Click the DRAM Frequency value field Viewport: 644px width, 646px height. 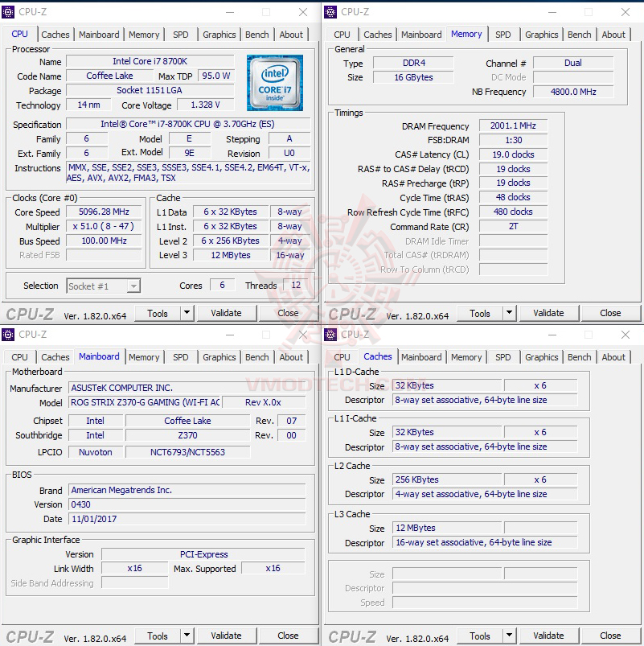coord(513,125)
